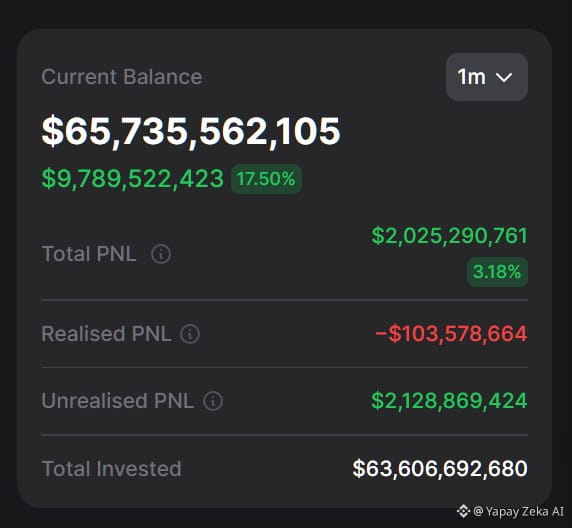The height and width of the screenshot is (528, 572).
Task: Click the Binance logo in watermark
Action: pyautogui.click(x=463, y=511)
